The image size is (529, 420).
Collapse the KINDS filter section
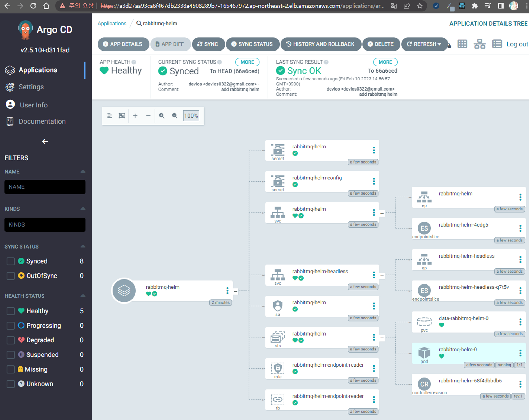point(83,209)
